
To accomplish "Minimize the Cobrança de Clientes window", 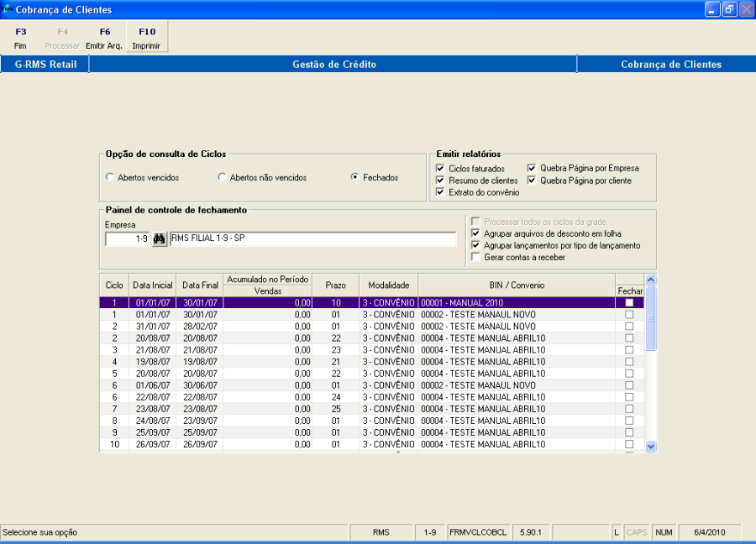I will tap(712, 9).
